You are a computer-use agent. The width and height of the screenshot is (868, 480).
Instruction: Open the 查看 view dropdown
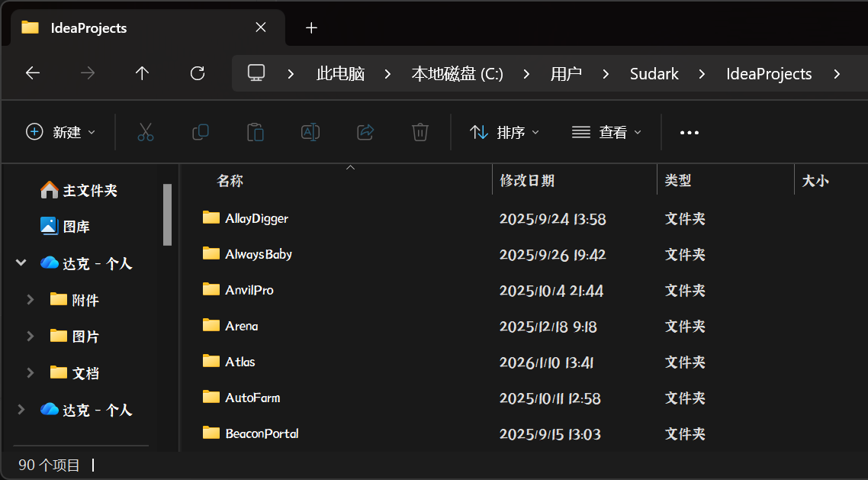[x=606, y=132]
